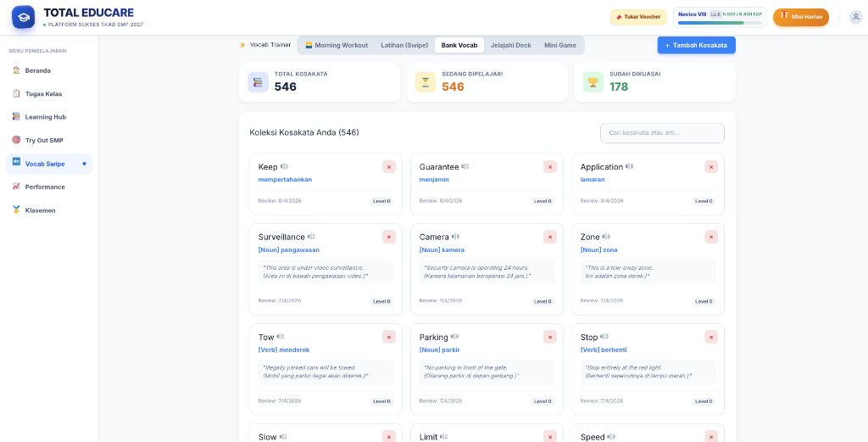Open Klasemen leaderboard

point(49,210)
